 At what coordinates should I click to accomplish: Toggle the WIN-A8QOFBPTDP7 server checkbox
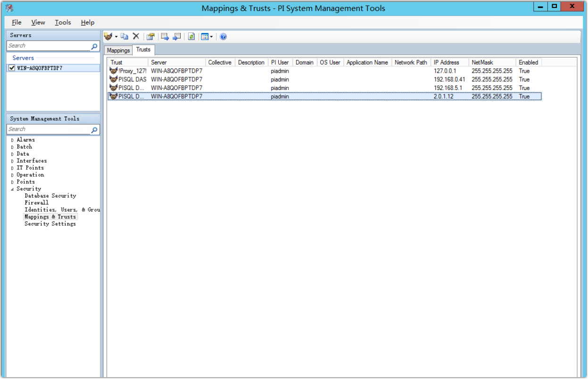12,68
